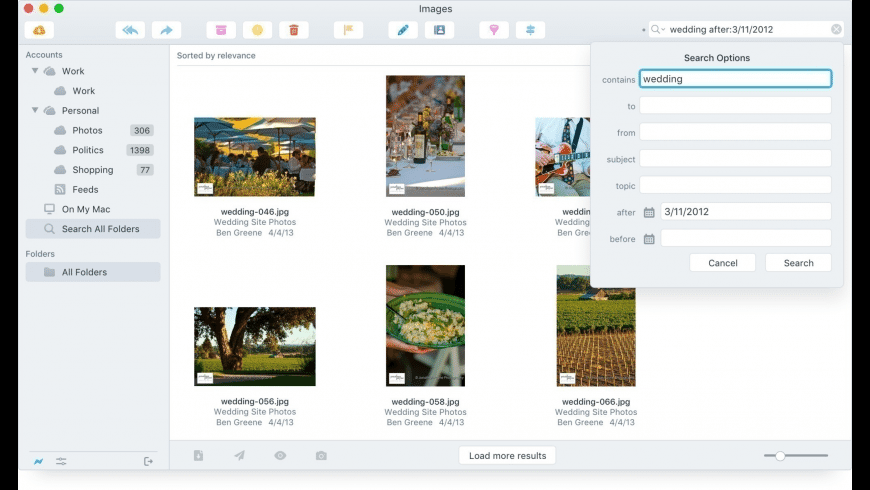The width and height of the screenshot is (870, 490).
Task: Open the guitar player photo thumbnail
Action: [x=562, y=157]
